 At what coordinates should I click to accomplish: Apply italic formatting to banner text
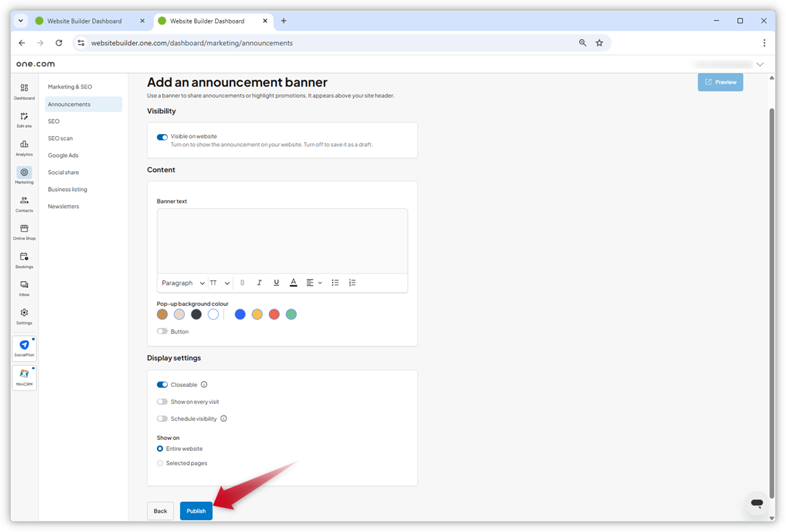pyautogui.click(x=259, y=282)
